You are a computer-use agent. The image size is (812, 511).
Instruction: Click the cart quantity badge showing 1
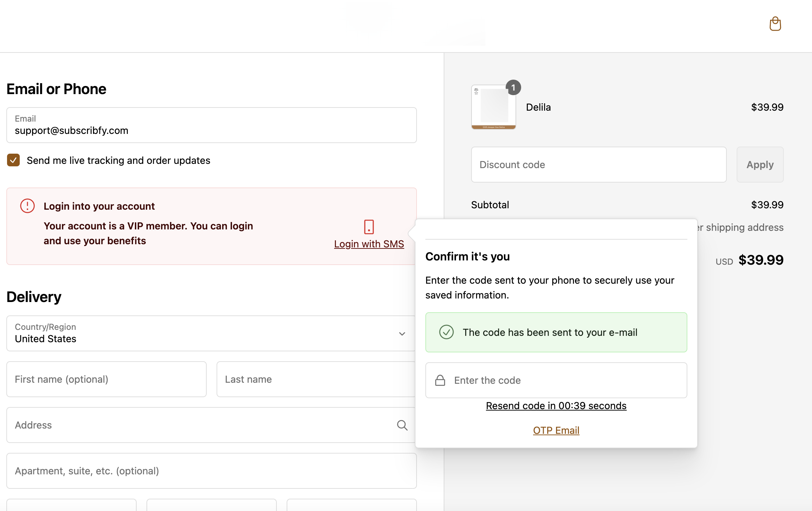pos(513,88)
